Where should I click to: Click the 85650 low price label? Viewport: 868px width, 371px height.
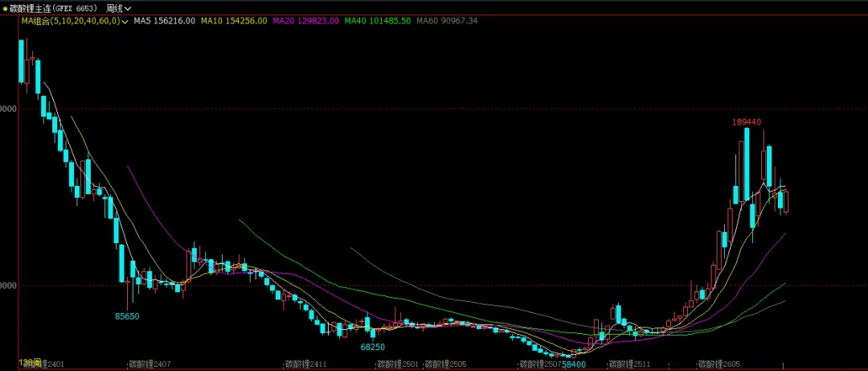(x=127, y=316)
